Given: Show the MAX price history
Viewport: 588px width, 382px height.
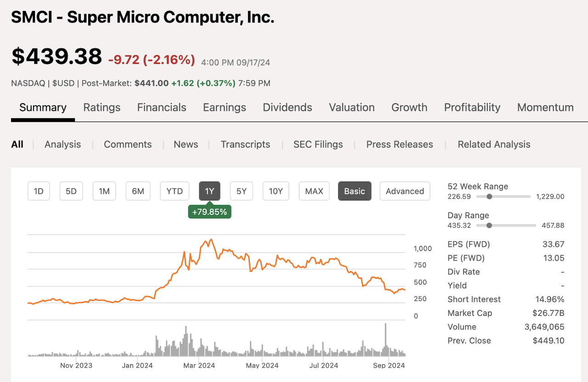Looking at the screenshot, I should 314,191.
